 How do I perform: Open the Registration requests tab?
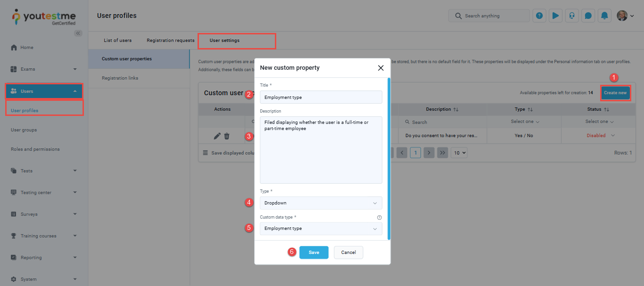point(171,41)
